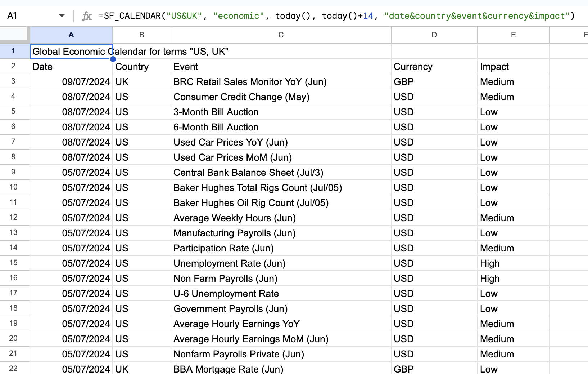Click into the SF_CALENDAR formula bar
Image resolution: width=588 pixels, height=374 pixels.
click(336, 16)
